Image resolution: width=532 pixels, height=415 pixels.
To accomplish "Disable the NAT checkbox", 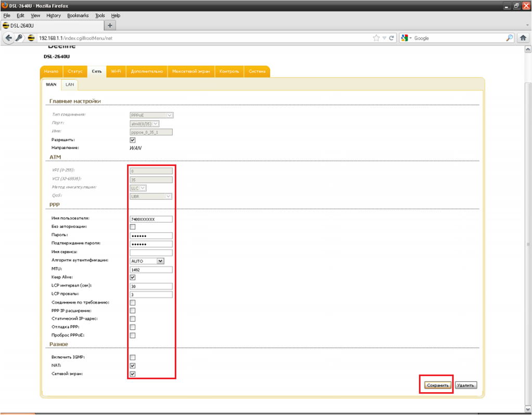I will [132, 366].
